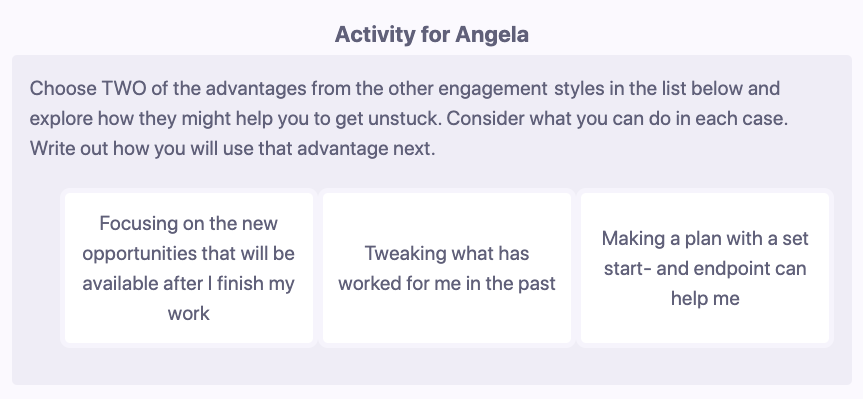Click the "start- and endpoint can" text line

point(704,268)
